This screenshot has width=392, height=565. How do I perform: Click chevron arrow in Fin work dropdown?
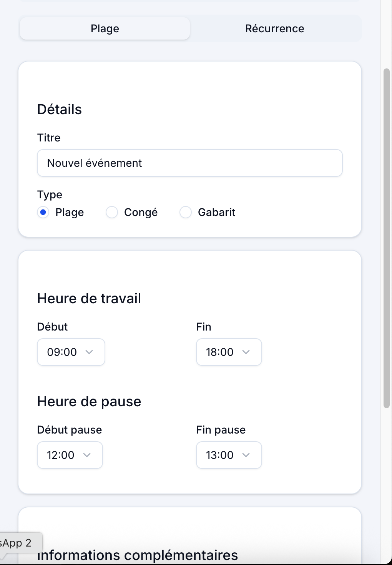[246, 352]
